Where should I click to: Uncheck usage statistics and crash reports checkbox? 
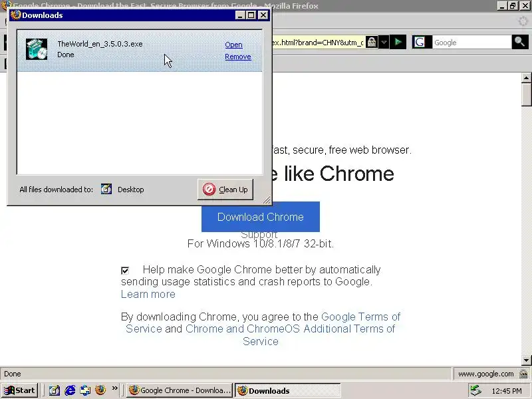pyautogui.click(x=125, y=271)
